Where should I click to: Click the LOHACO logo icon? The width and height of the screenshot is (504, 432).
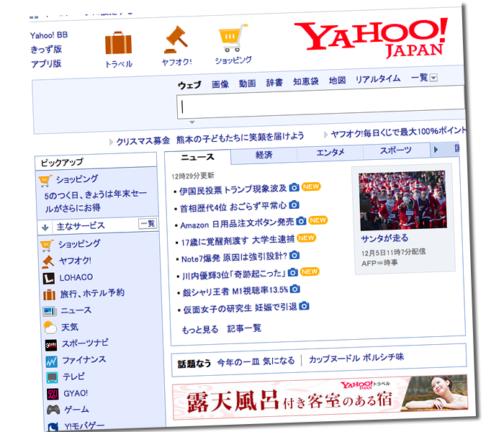click(x=49, y=279)
